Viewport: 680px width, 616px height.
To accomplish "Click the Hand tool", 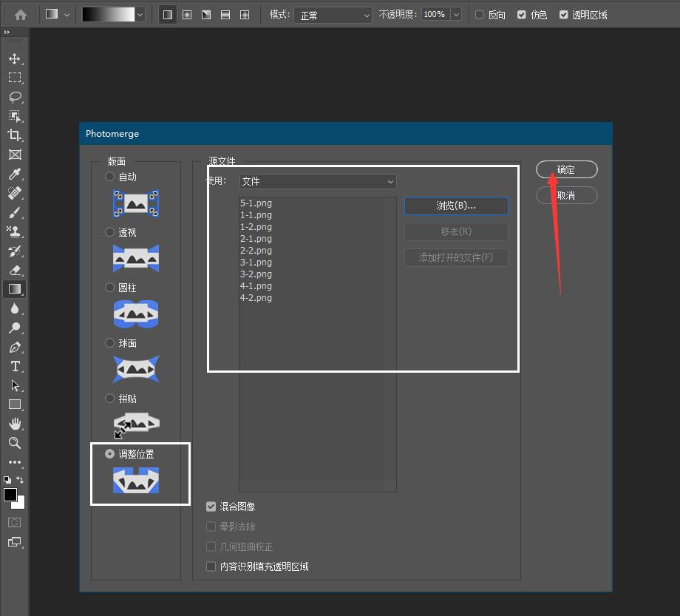I will (14, 424).
